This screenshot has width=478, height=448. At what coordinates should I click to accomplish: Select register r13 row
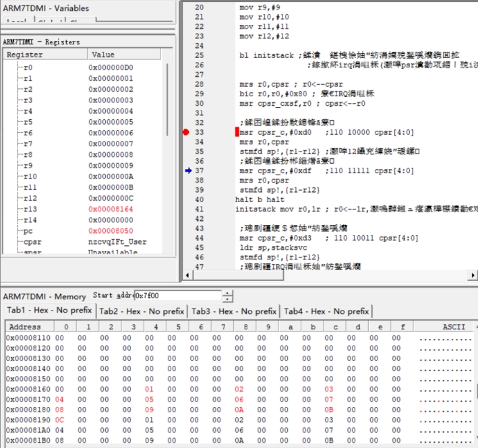coord(82,210)
